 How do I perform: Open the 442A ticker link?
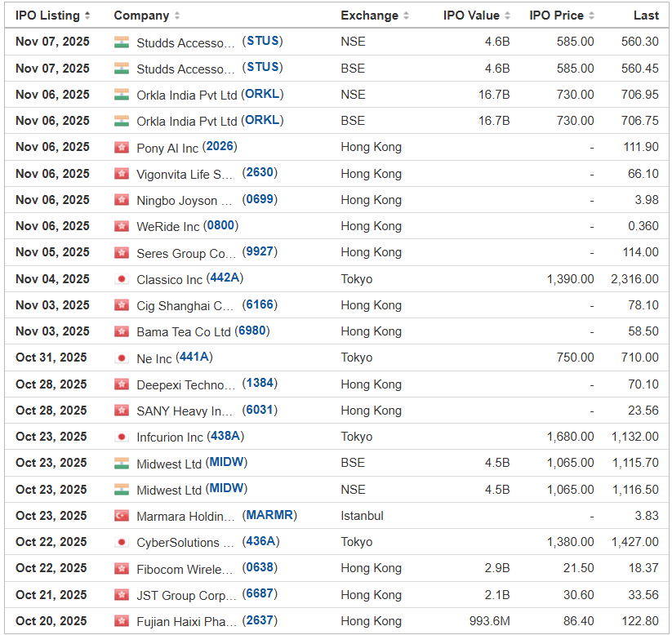pos(225,278)
